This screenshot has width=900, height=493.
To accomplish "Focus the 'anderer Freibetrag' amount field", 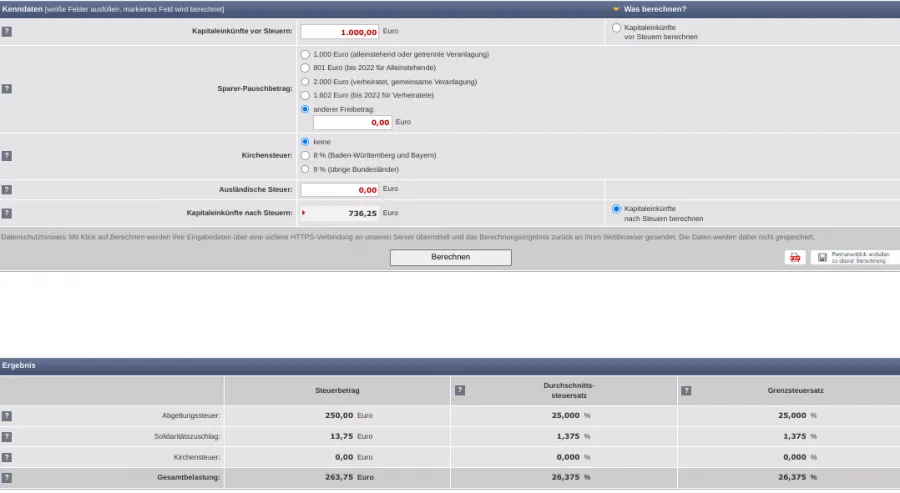I will [353, 122].
